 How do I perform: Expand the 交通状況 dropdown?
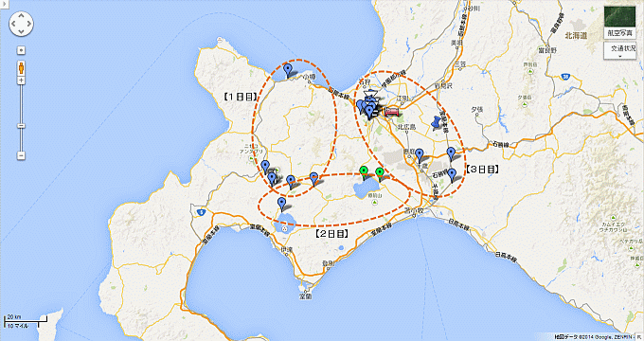tap(619, 50)
